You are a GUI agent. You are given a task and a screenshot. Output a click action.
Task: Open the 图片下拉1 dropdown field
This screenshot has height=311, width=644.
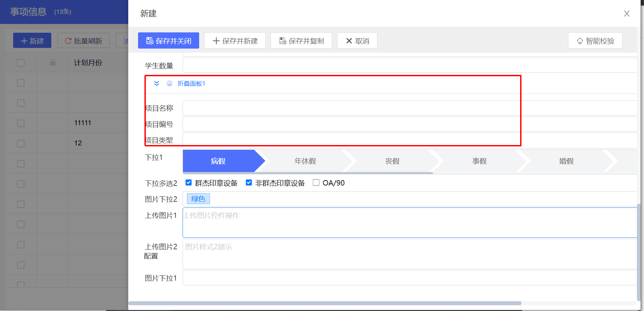409,278
